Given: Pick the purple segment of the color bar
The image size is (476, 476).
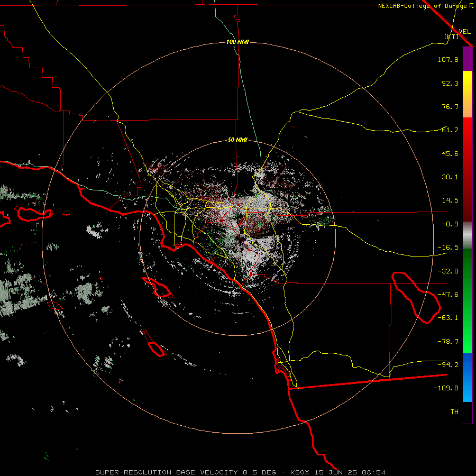Looking at the screenshot, I should tap(467, 59).
